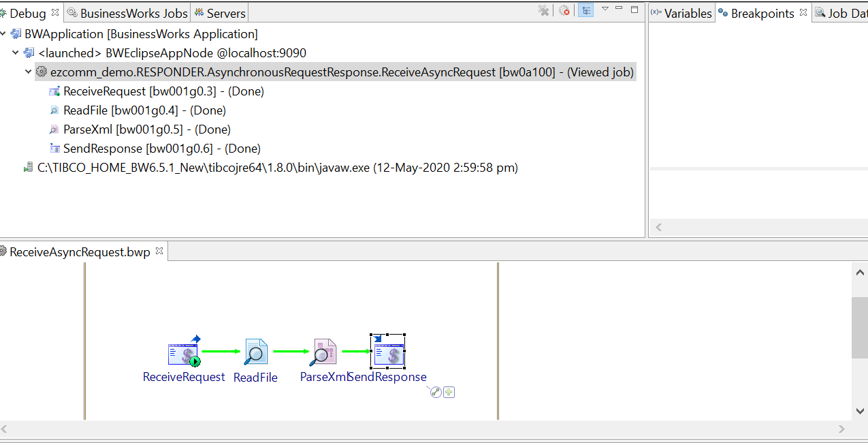868x443 pixels.
Task: Click the Debug tab bug icon
Action: (x=3, y=13)
